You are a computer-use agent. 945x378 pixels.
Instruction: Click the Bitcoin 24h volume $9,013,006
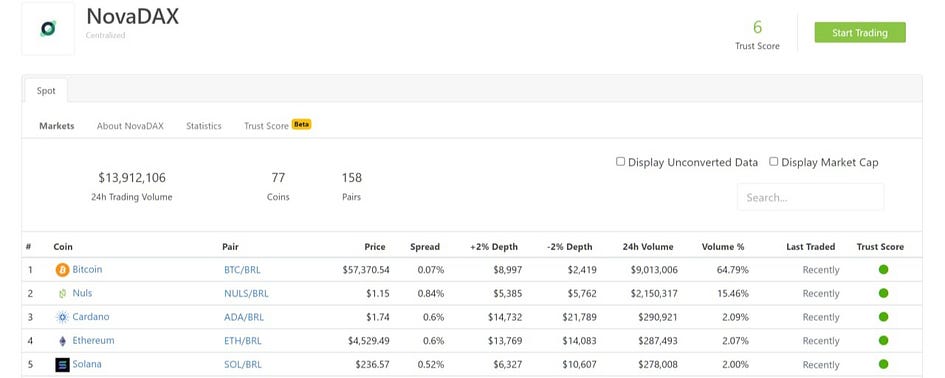(x=654, y=270)
